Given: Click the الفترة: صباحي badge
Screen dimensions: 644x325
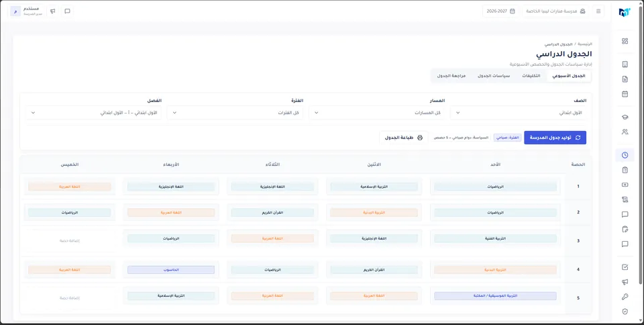Looking at the screenshot, I should (508, 138).
